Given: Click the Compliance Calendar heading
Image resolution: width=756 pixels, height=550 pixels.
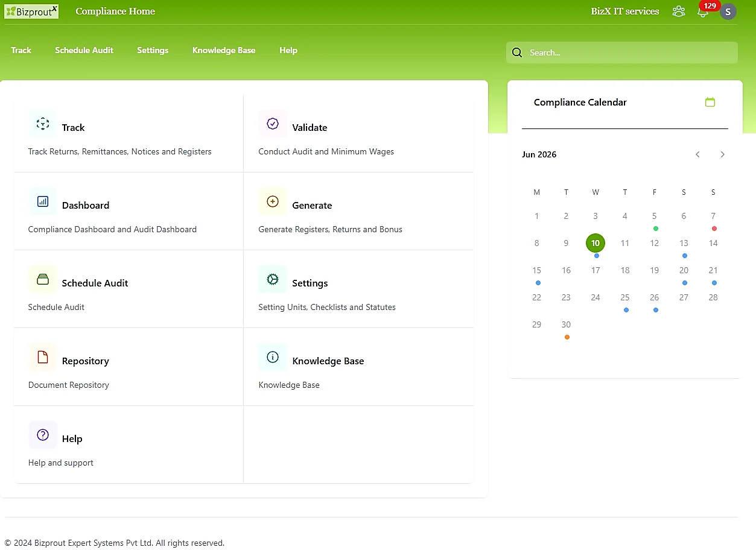Looking at the screenshot, I should [x=580, y=102].
